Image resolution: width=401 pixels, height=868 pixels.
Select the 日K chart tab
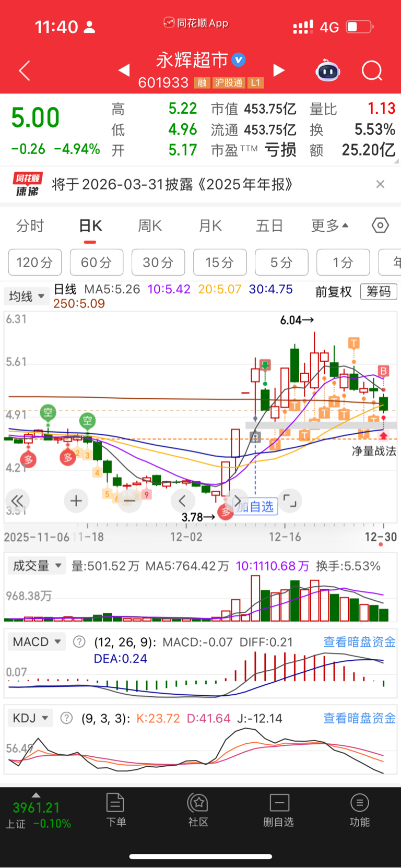point(90,226)
